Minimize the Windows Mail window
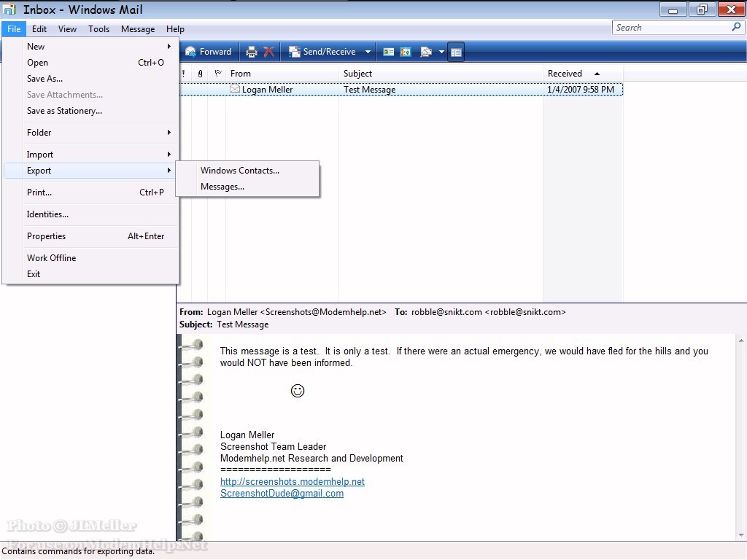 pos(673,9)
